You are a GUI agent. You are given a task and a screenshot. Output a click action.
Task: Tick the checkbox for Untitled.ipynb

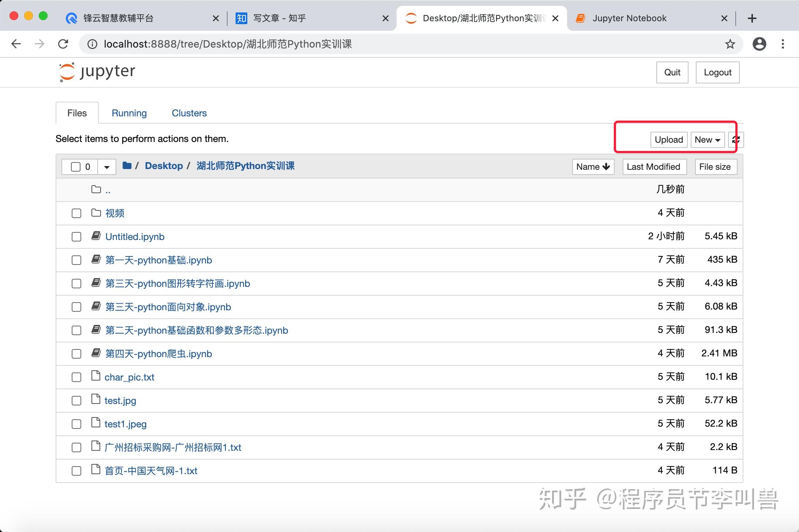click(x=76, y=237)
